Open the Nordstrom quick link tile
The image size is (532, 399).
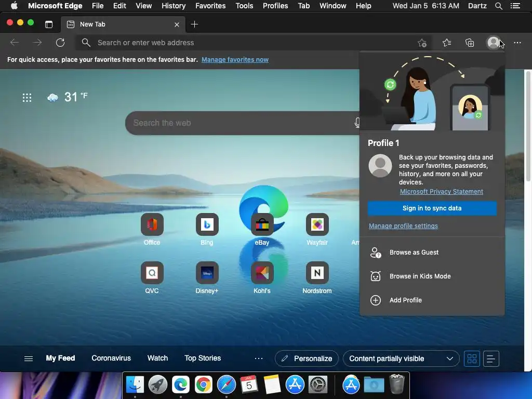point(317,273)
